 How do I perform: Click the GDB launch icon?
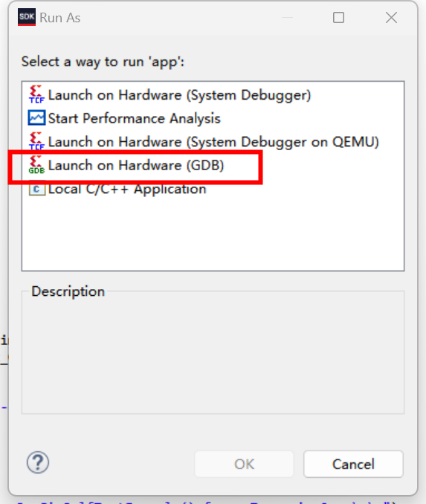click(x=36, y=165)
